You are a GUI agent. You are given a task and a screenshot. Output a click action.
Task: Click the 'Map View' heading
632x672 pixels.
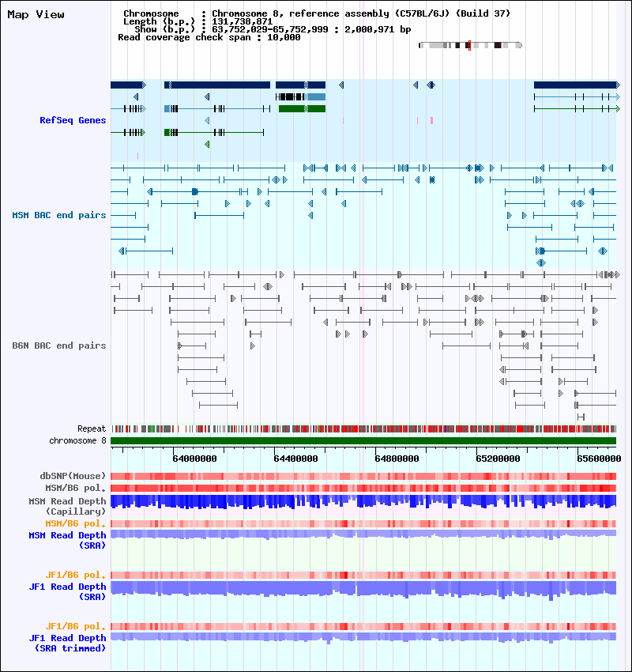coord(36,14)
